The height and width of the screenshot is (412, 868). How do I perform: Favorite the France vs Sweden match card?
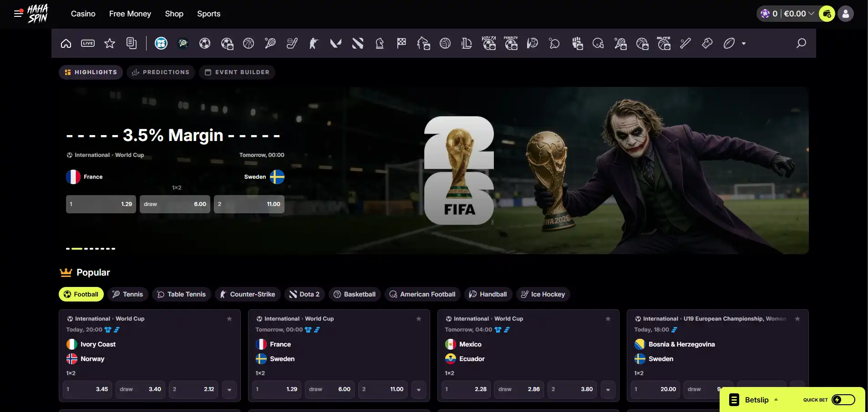pyautogui.click(x=419, y=319)
